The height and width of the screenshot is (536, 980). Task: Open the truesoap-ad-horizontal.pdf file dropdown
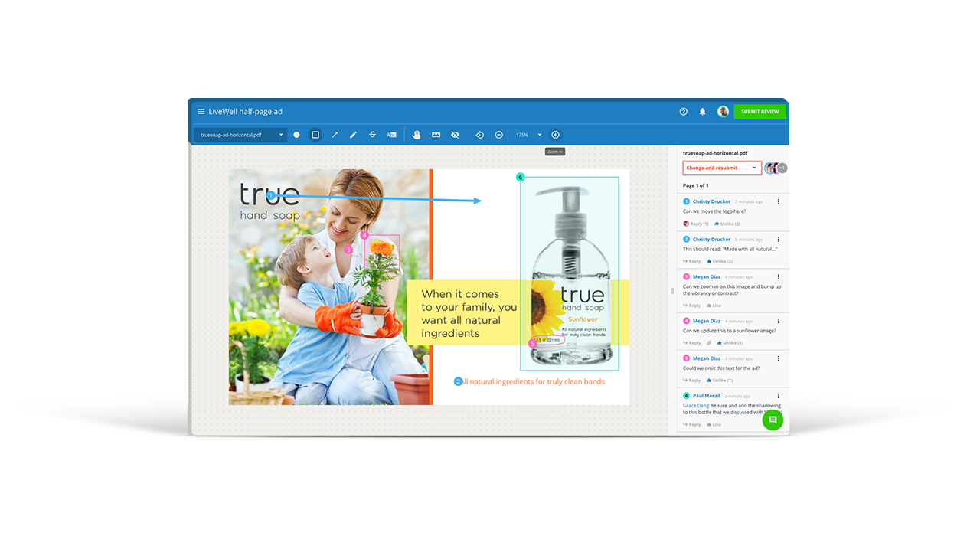[x=240, y=135]
